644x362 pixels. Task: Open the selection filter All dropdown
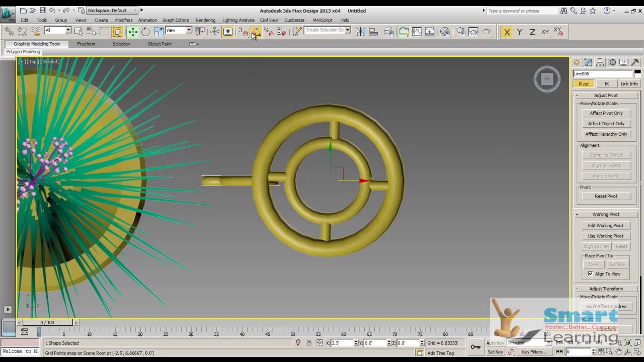tap(57, 30)
